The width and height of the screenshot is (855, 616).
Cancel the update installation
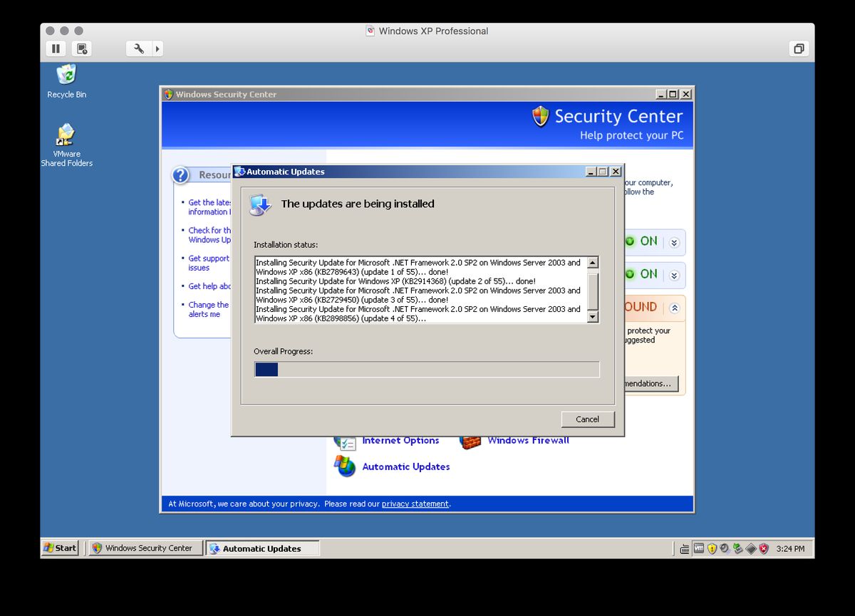tap(588, 419)
